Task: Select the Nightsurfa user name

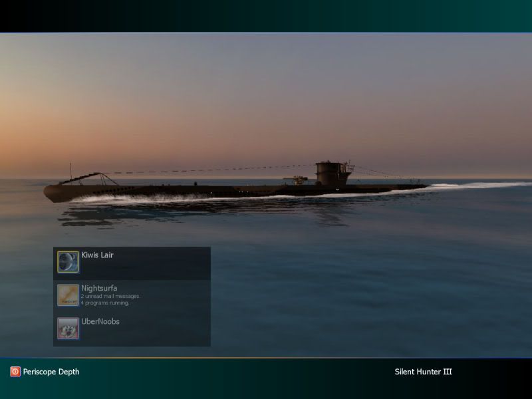Action: 99,288
